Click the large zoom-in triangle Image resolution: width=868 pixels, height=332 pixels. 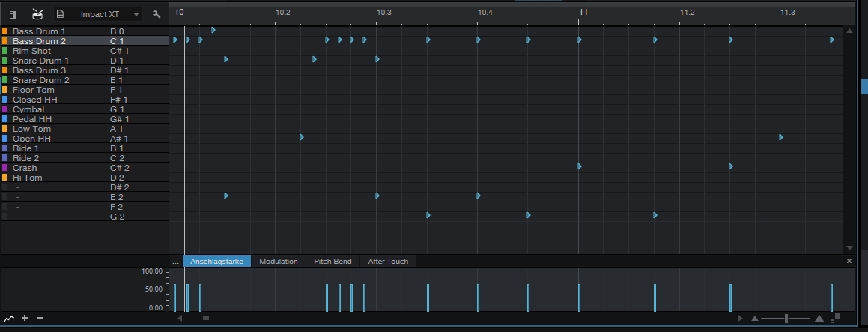coord(819,319)
